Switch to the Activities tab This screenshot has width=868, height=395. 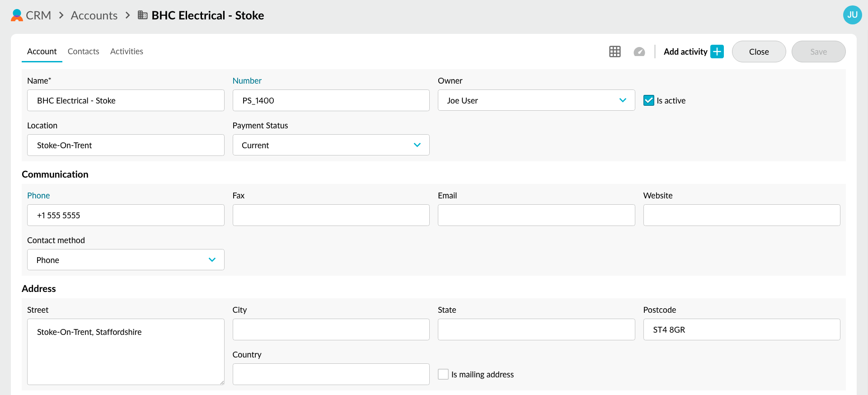click(127, 52)
